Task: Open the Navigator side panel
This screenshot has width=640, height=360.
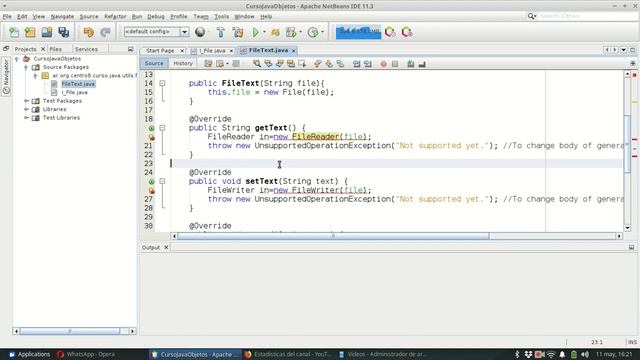Action: pyautogui.click(x=6, y=76)
